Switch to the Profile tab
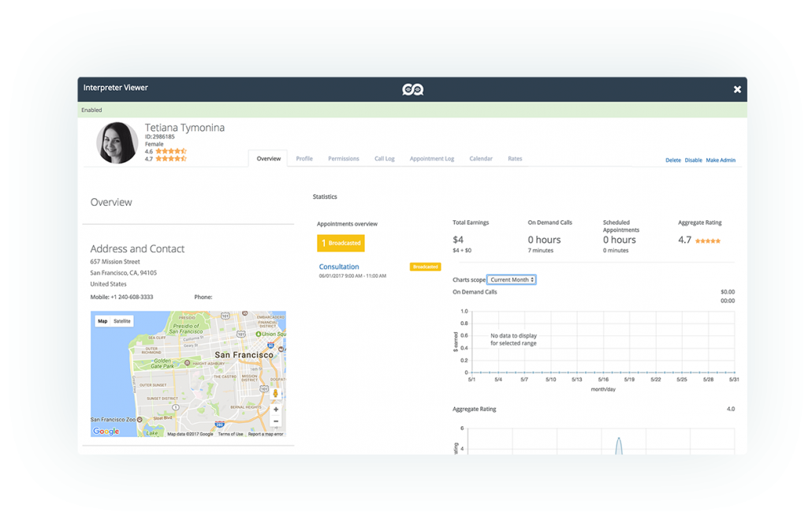812x520 pixels. (304, 159)
